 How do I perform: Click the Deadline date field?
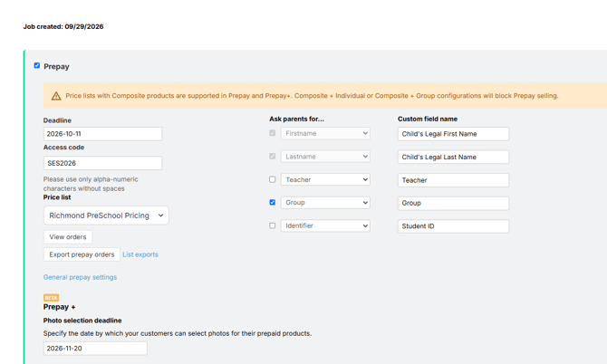pyautogui.click(x=102, y=134)
